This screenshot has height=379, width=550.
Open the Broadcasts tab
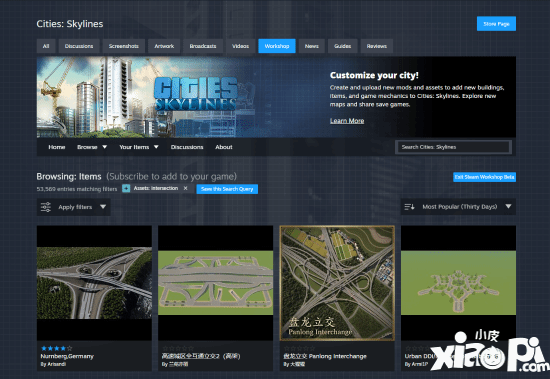[203, 46]
